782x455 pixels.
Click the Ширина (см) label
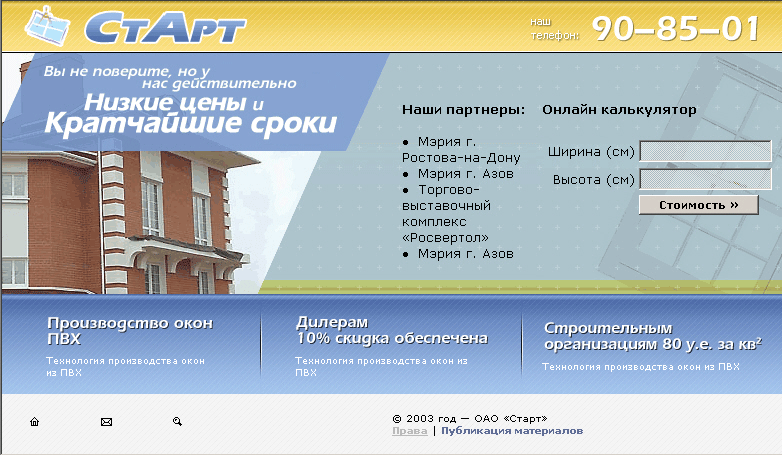[590, 152]
